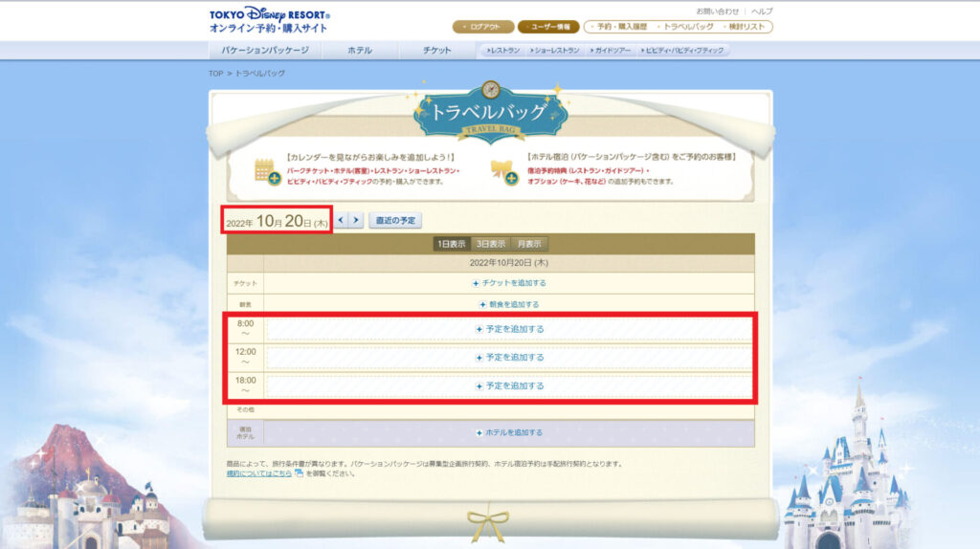Add a plan in the 8:00 slot
980x549 pixels.
click(x=509, y=329)
